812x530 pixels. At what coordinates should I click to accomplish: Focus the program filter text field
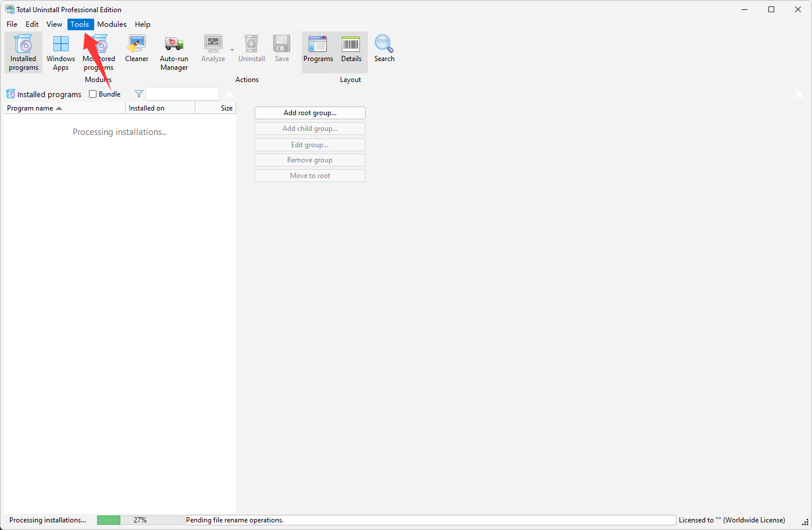183,94
